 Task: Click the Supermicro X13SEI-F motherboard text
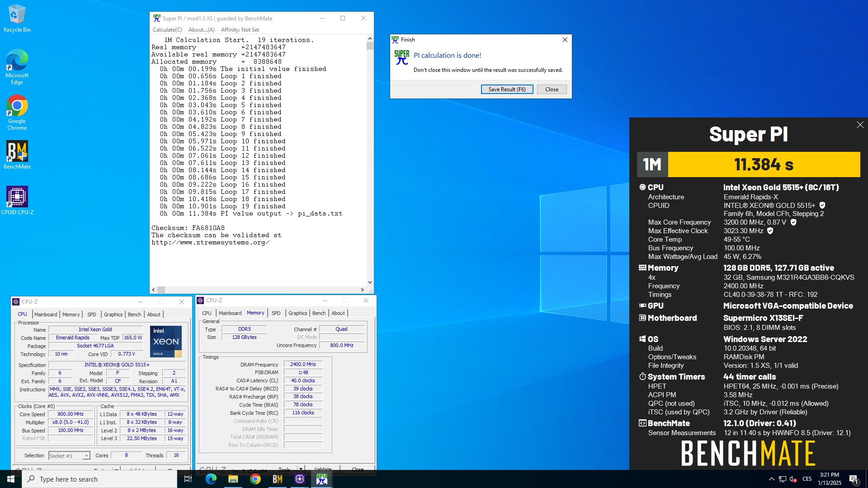coord(763,318)
